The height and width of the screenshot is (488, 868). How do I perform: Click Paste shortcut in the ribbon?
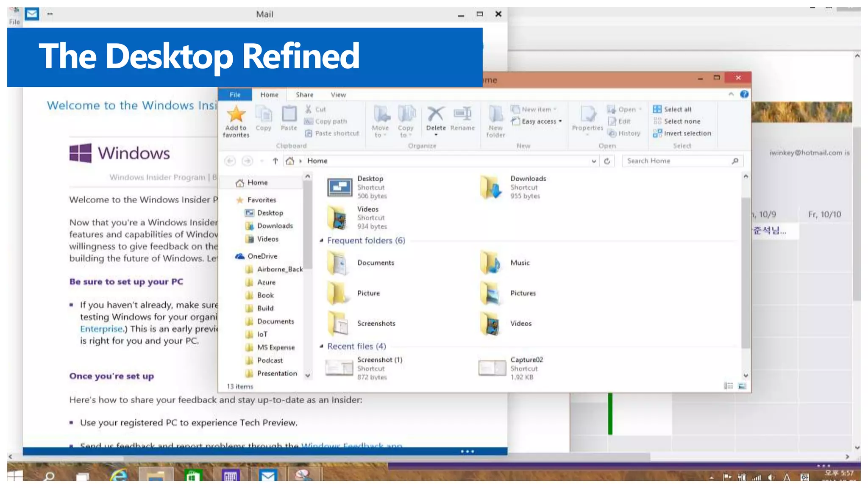coord(332,133)
